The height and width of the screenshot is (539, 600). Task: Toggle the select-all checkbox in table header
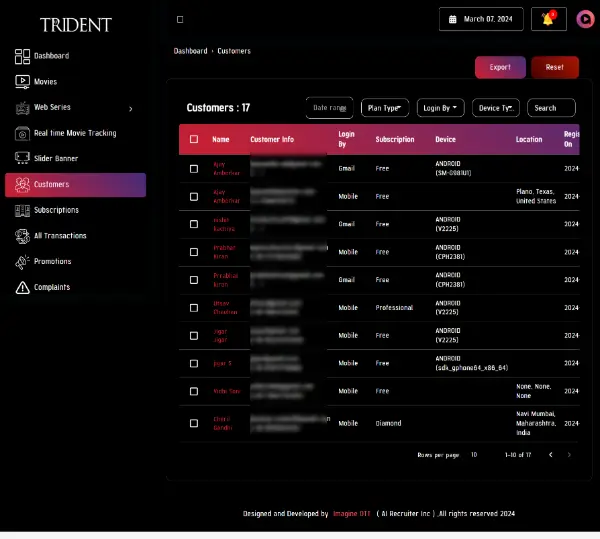(194, 140)
